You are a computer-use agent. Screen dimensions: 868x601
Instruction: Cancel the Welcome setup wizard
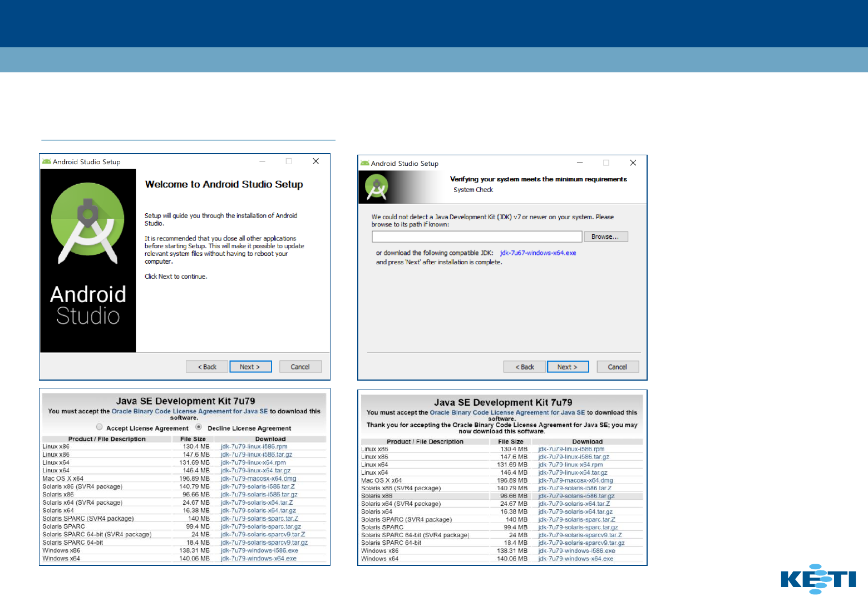point(300,367)
